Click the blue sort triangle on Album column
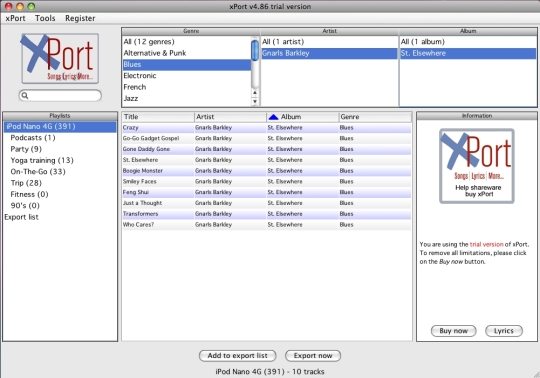This screenshot has height=378, width=540. point(273,117)
